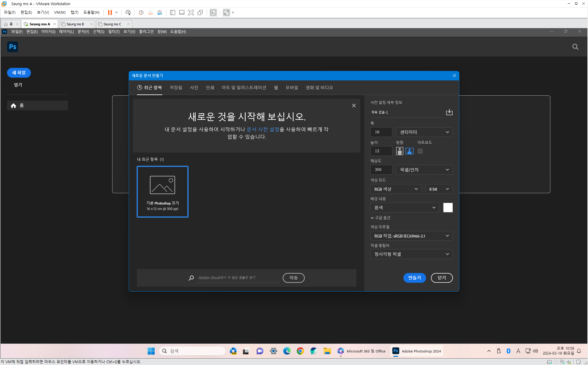Open the centimeter units dropdown
Image resolution: width=588 pixels, height=365 pixels.
[x=424, y=132]
